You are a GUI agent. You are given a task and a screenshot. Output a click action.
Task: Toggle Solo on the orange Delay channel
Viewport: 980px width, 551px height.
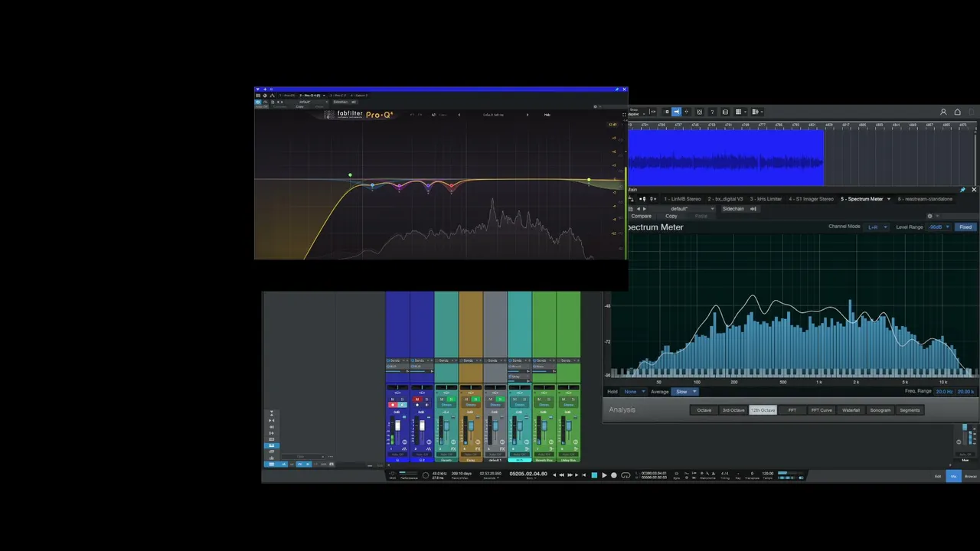coord(475,399)
